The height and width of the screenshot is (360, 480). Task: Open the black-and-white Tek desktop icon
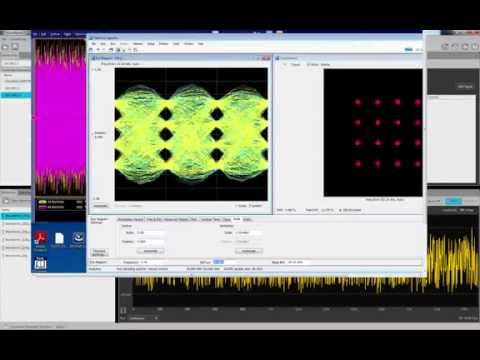tap(41, 264)
